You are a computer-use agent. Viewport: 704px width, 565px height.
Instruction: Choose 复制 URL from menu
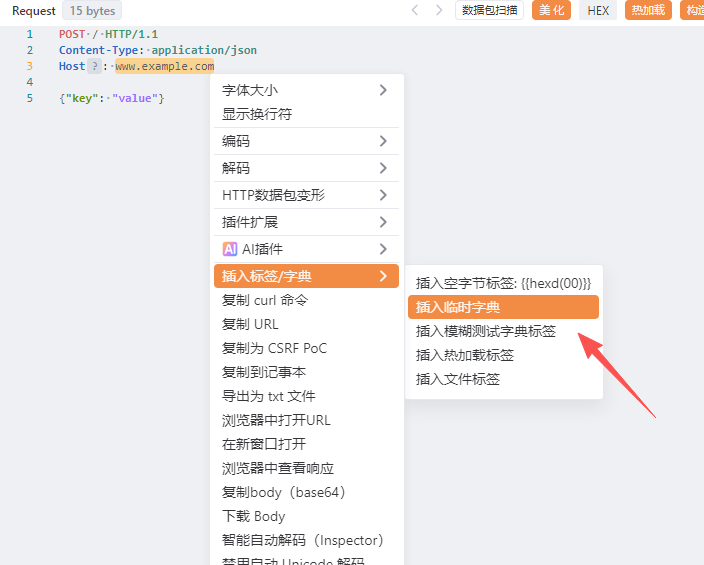pos(307,324)
